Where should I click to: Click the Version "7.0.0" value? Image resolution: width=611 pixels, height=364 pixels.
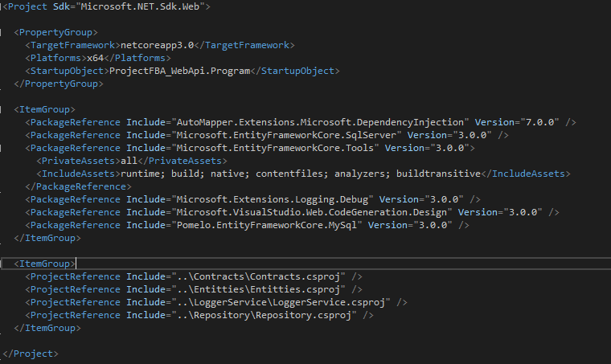point(539,122)
